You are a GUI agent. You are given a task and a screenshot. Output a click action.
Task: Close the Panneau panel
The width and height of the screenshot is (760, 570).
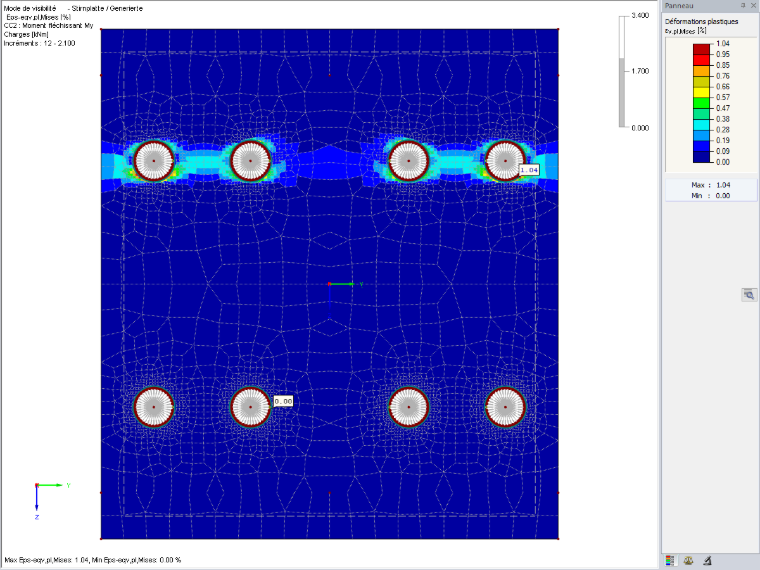pyautogui.click(x=753, y=5)
